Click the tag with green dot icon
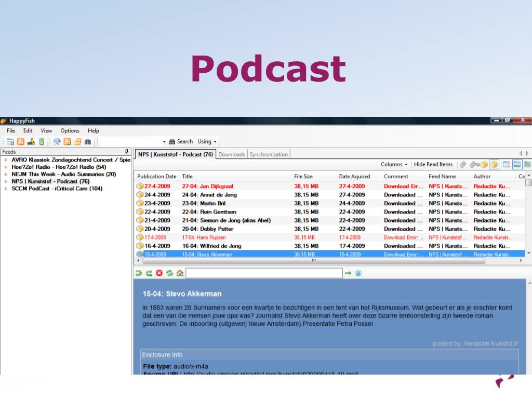This screenshot has width=532, height=399. 474,165
